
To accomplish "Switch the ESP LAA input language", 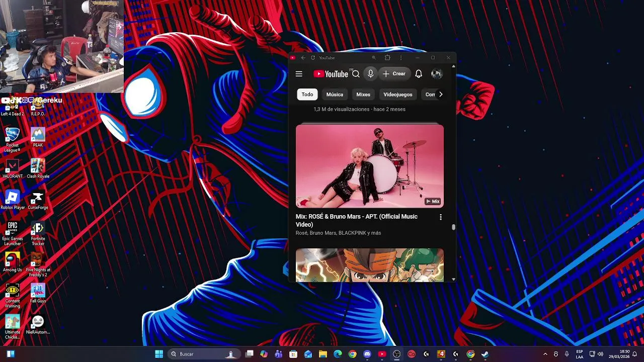I will click(x=580, y=354).
